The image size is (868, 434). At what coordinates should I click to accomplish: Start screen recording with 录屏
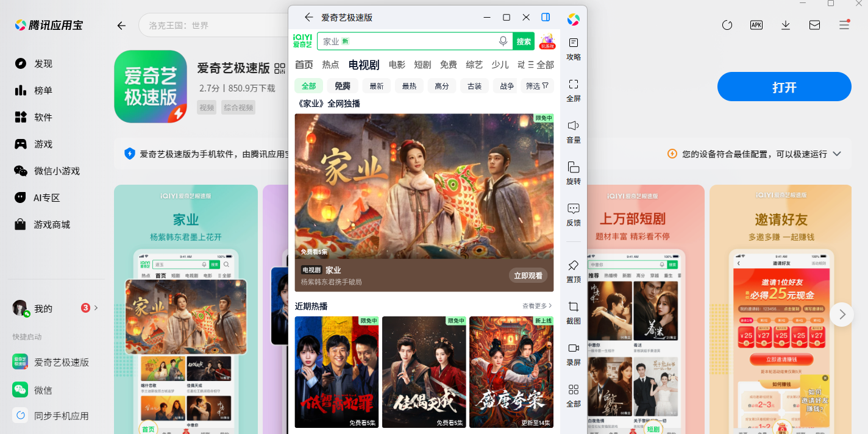tap(573, 354)
